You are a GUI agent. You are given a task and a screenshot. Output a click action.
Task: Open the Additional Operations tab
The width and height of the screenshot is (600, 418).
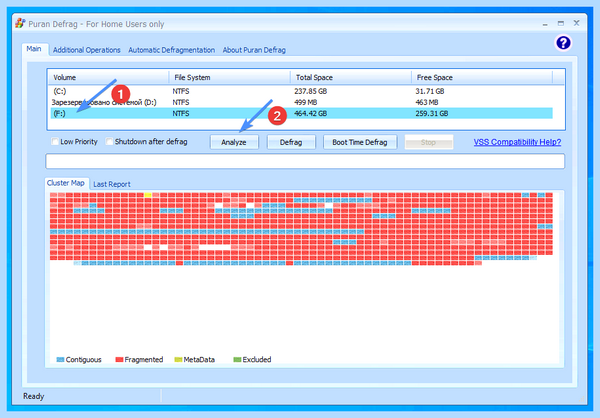click(x=86, y=50)
